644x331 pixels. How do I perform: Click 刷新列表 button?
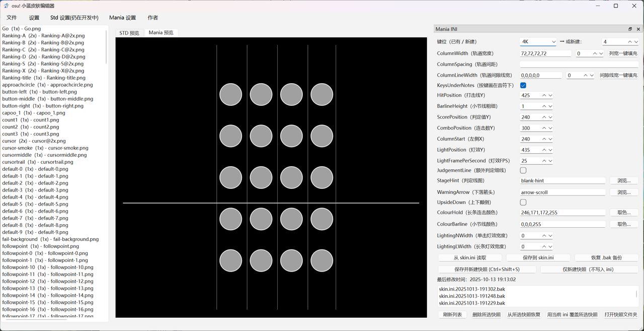[452, 314]
